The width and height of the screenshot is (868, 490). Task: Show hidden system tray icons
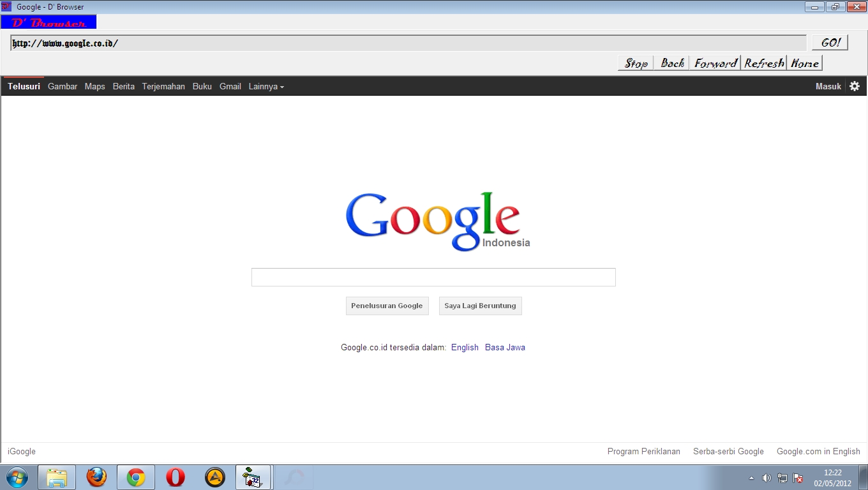[751, 478]
